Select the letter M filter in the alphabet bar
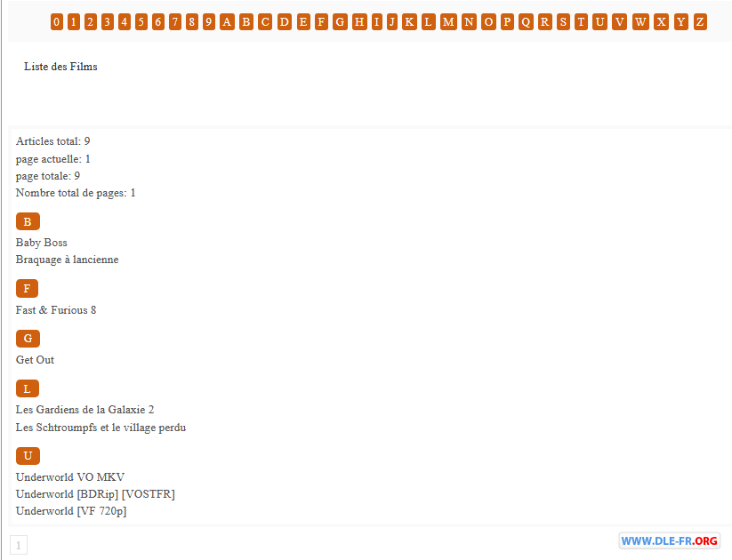The width and height of the screenshot is (732, 560). click(x=448, y=22)
